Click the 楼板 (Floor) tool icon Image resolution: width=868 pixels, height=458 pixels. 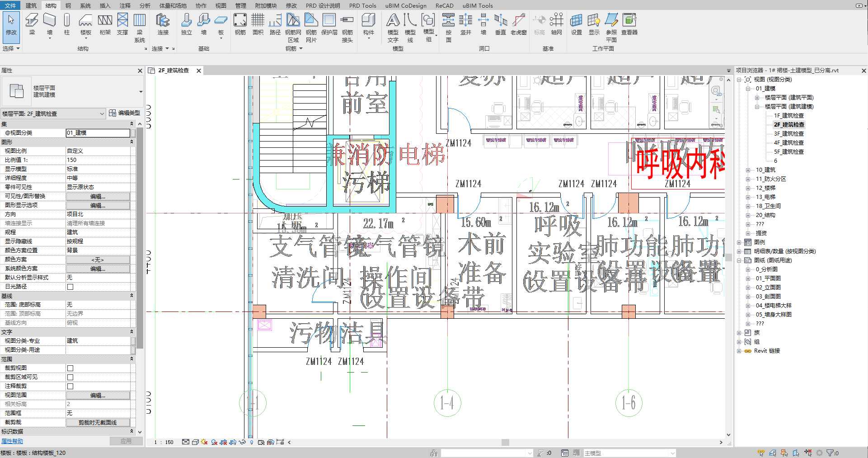pyautogui.click(x=85, y=20)
